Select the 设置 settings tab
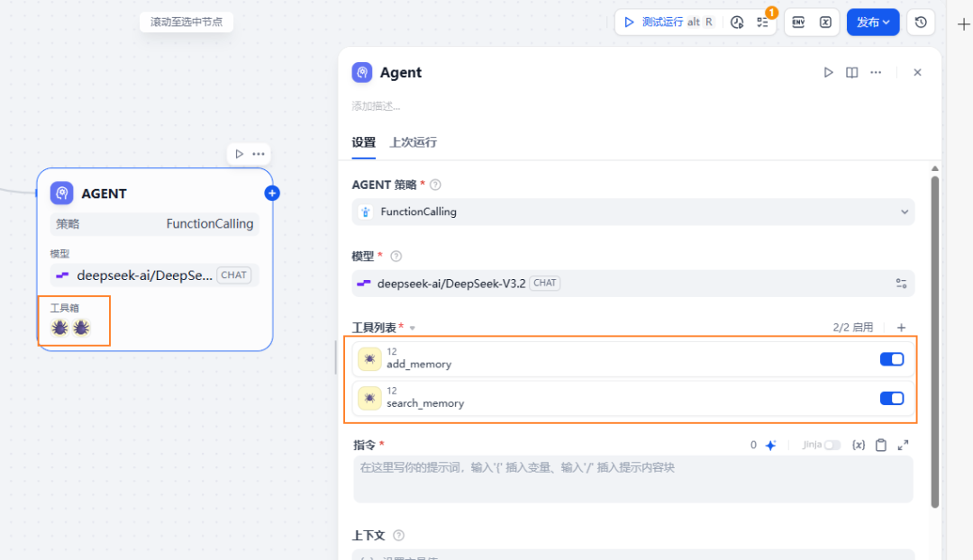The width and height of the screenshot is (973, 560). click(363, 142)
